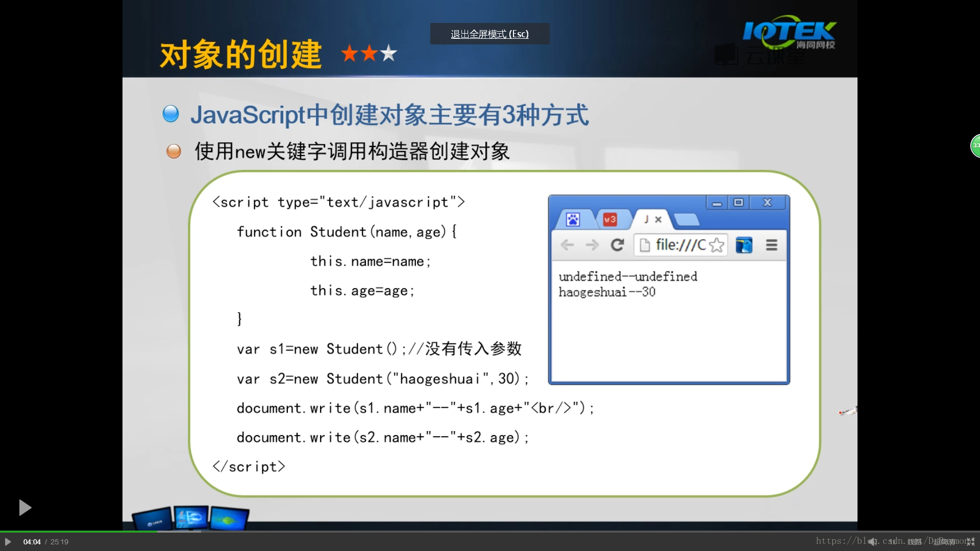Click the line document.write(s2.name+"--"+s2.age);

tap(383, 438)
